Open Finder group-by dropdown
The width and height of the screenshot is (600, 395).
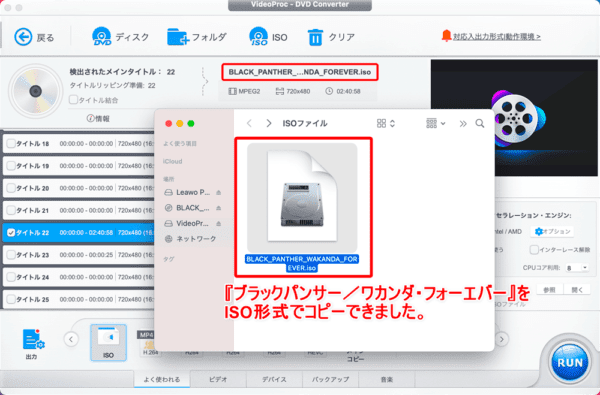(435, 123)
